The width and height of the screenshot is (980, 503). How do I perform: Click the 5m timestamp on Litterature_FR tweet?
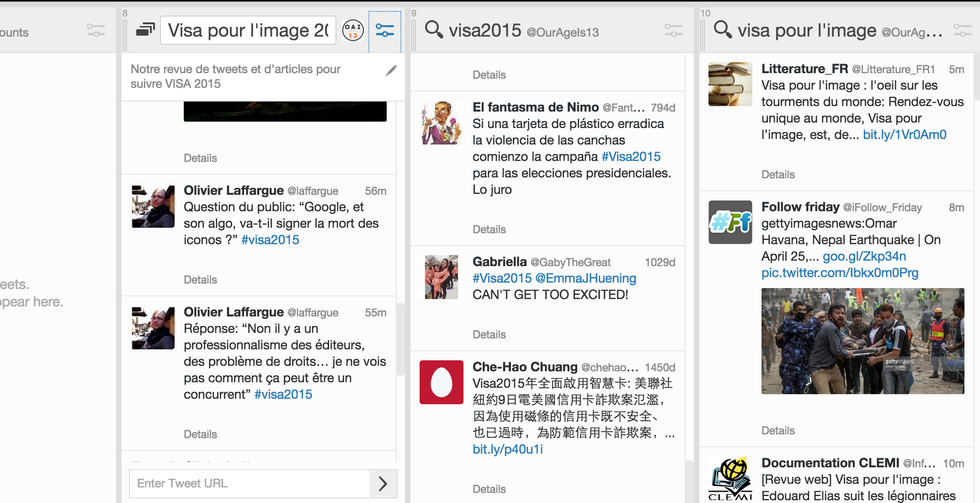(956, 69)
